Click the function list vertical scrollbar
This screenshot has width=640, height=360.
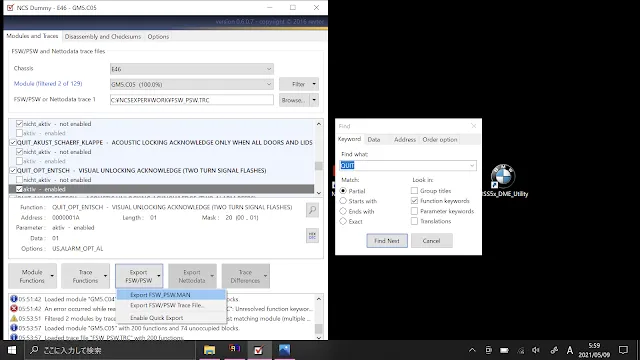[319, 158]
